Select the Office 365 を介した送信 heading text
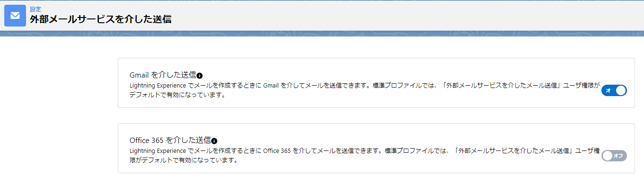 click(170, 140)
